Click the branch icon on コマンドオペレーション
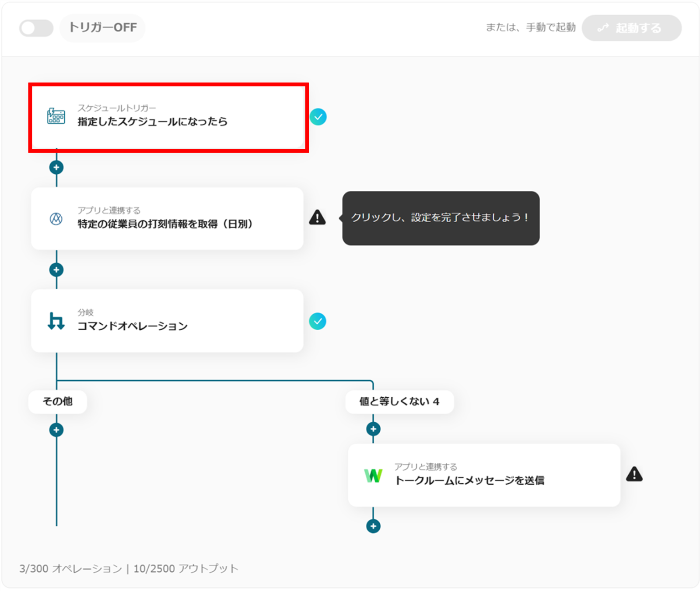This screenshot has height=591, width=700. point(56,321)
